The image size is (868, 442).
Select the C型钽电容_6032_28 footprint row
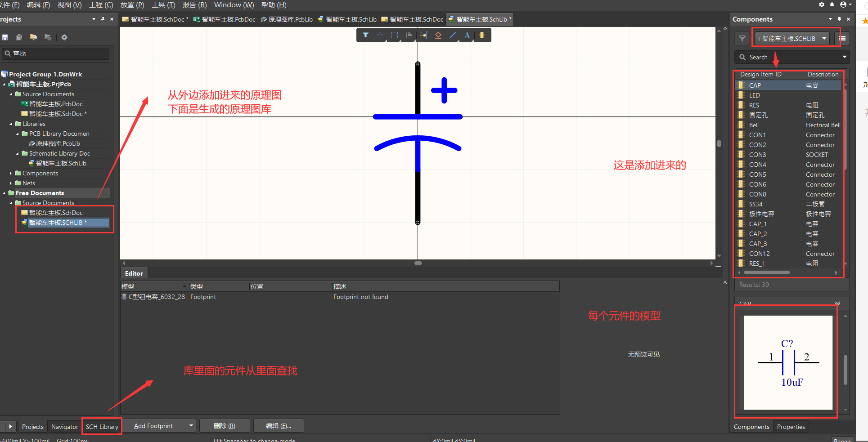340,297
